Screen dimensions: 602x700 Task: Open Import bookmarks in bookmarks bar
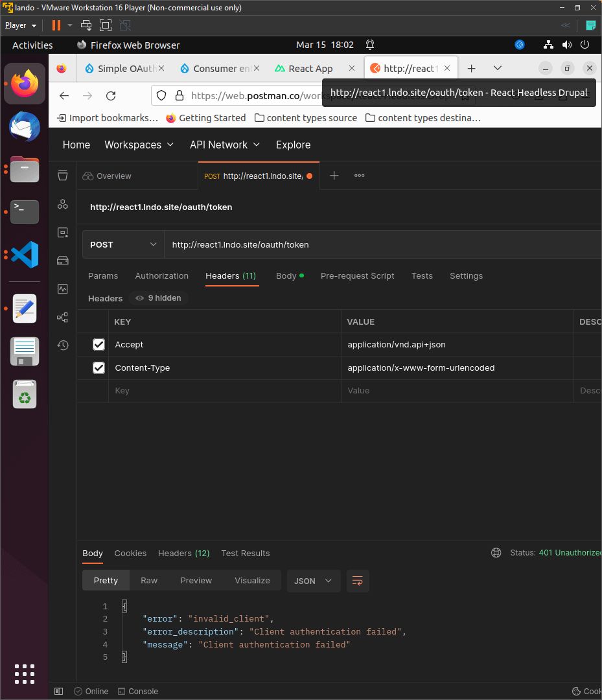coord(108,118)
